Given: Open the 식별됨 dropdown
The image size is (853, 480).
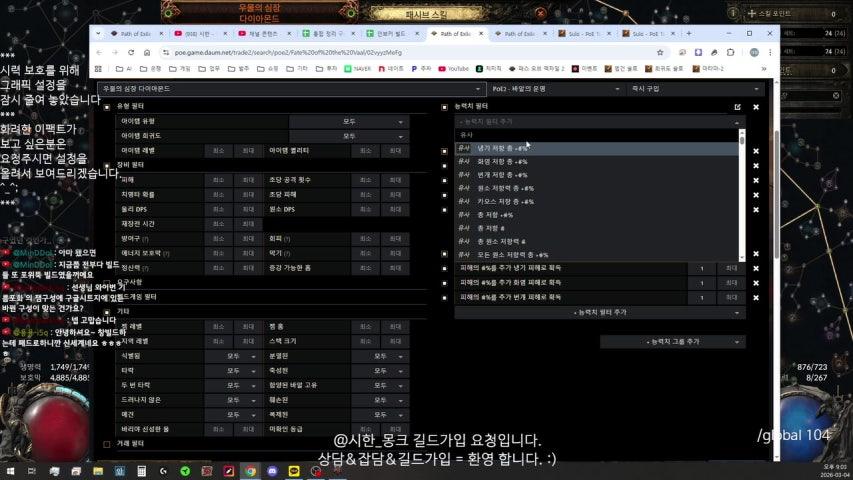Looking at the screenshot, I should coord(233,356).
